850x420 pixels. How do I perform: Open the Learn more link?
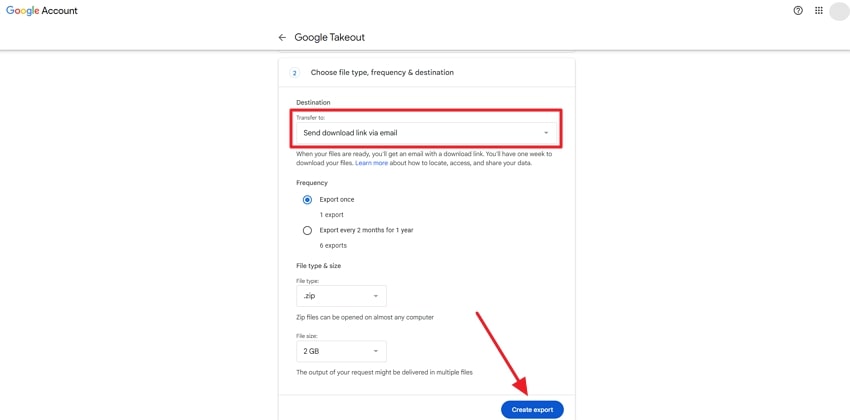pos(371,163)
